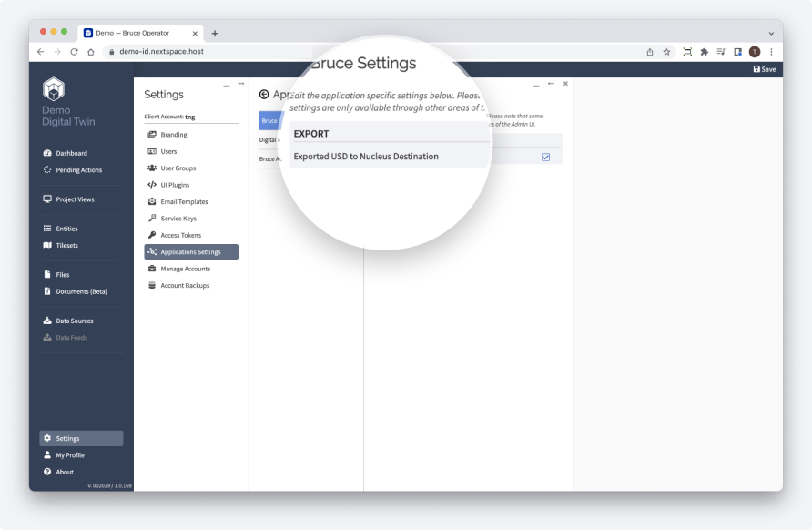Viewport: 812px width, 530px height.
Task: Open the About page
Action: (65, 472)
